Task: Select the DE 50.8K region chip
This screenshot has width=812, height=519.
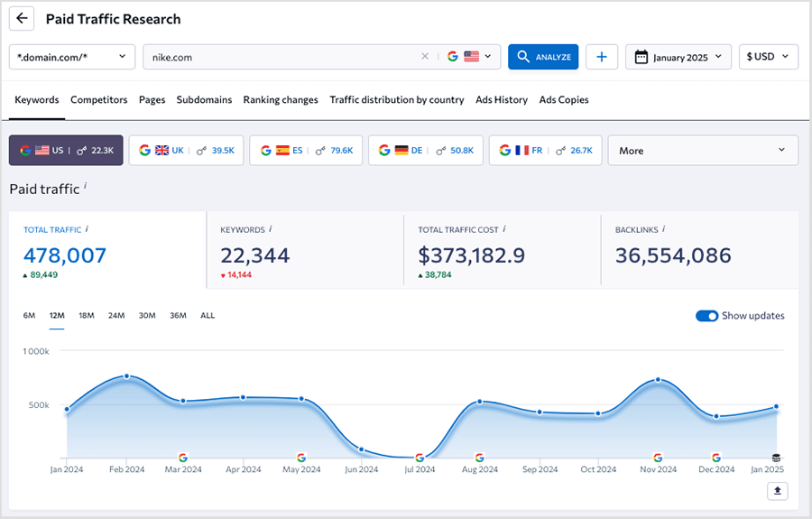Action: pyautogui.click(x=426, y=151)
